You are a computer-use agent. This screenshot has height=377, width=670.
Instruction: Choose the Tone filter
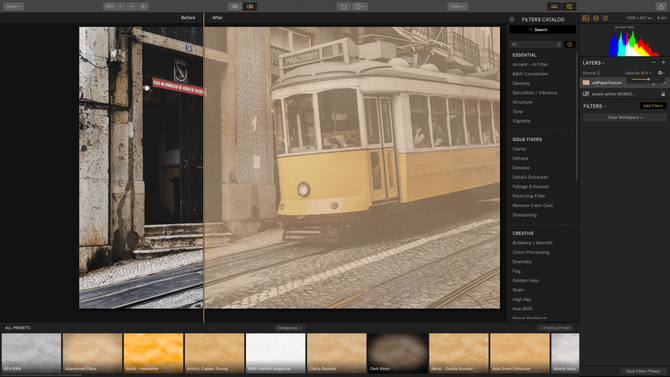coord(517,112)
